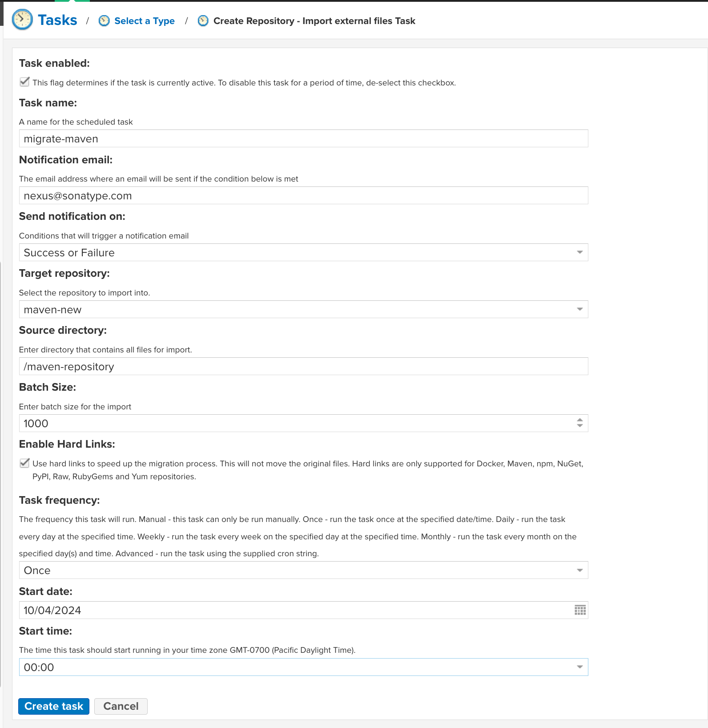The width and height of the screenshot is (708, 728).
Task: Increase the Batch Size with up arrow
Action: click(579, 420)
